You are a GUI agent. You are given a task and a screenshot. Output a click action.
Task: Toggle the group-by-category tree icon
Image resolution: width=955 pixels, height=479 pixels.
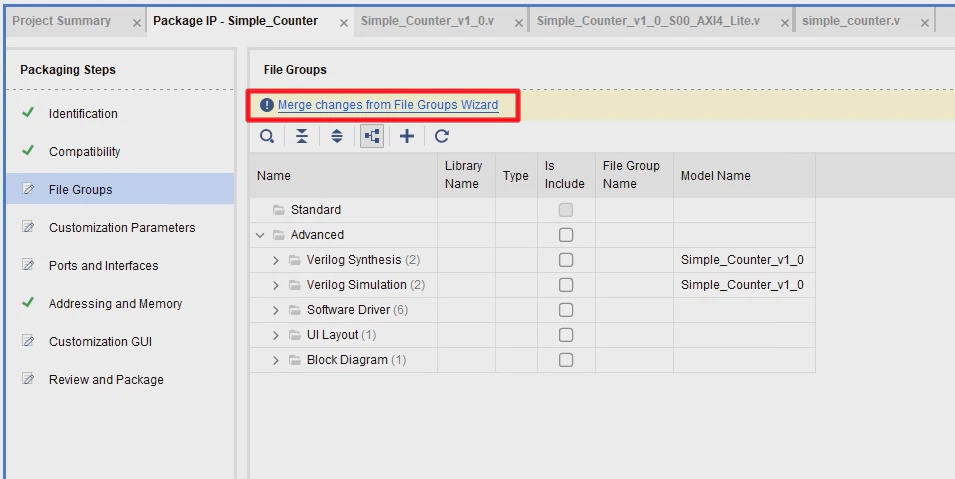coord(372,136)
